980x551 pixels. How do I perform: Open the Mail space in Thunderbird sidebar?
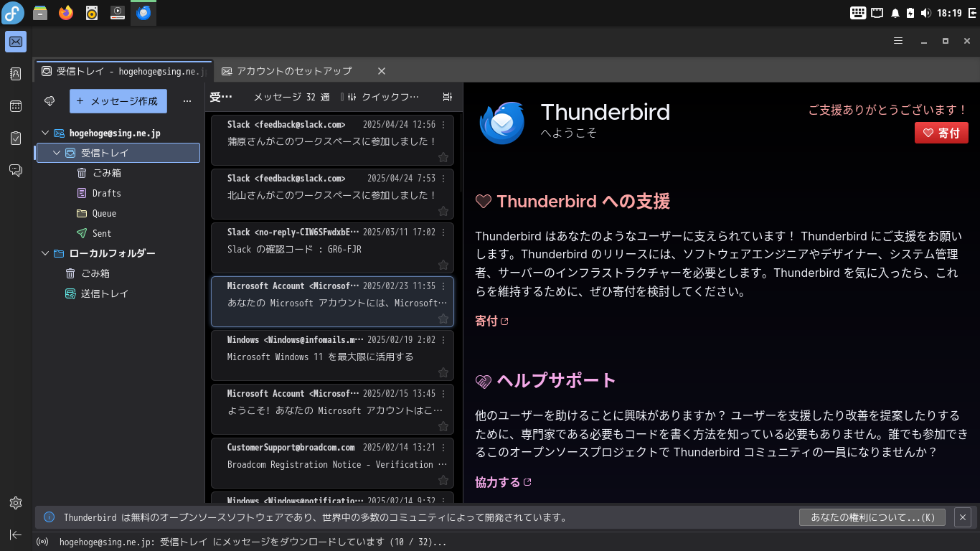(x=16, y=42)
